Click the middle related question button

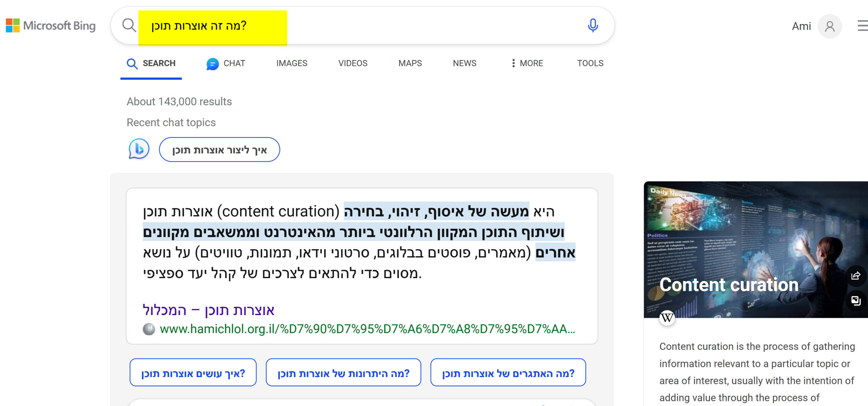coord(343,373)
